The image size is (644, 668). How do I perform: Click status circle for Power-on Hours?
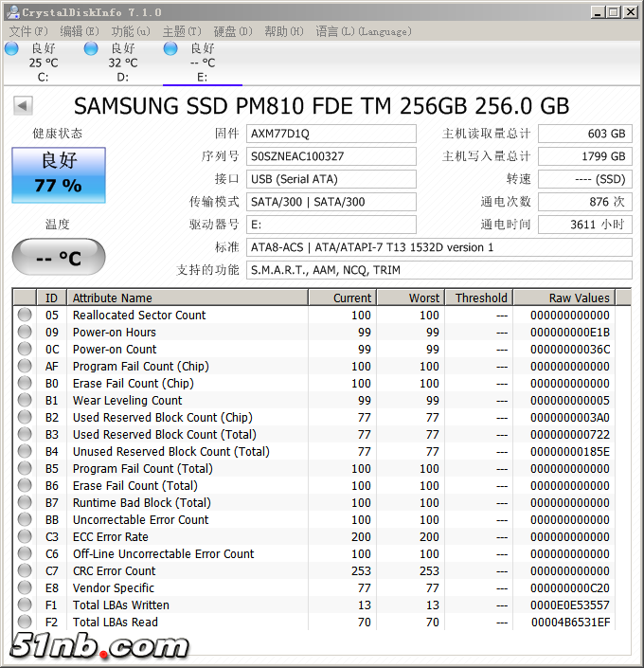[25, 332]
